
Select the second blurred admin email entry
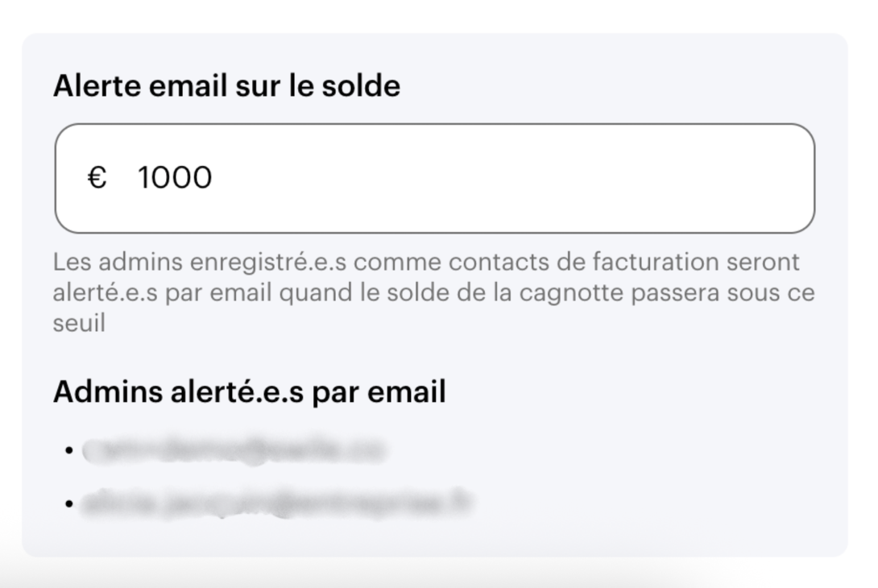(x=275, y=503)
